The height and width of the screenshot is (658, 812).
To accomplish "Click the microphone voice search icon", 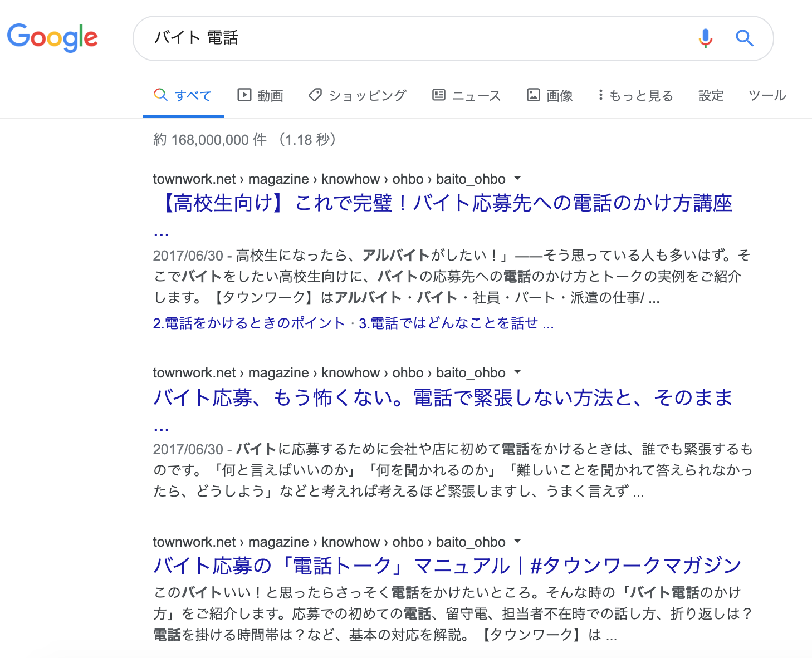I will (x=705, y=38).
